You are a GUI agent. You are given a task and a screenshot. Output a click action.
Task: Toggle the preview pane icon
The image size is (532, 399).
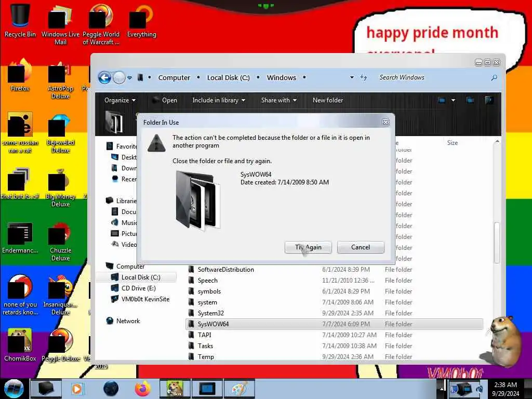click(x=470, y=100)
